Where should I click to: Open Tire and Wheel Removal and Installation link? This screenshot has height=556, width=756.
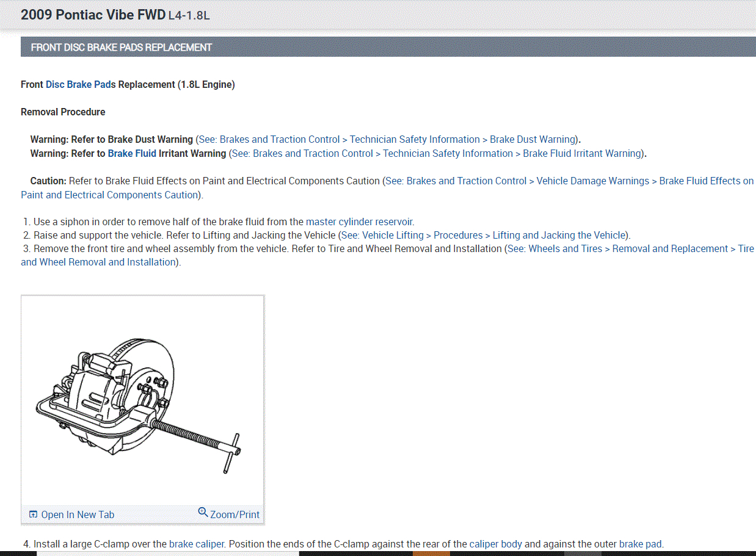pos(387,255)
